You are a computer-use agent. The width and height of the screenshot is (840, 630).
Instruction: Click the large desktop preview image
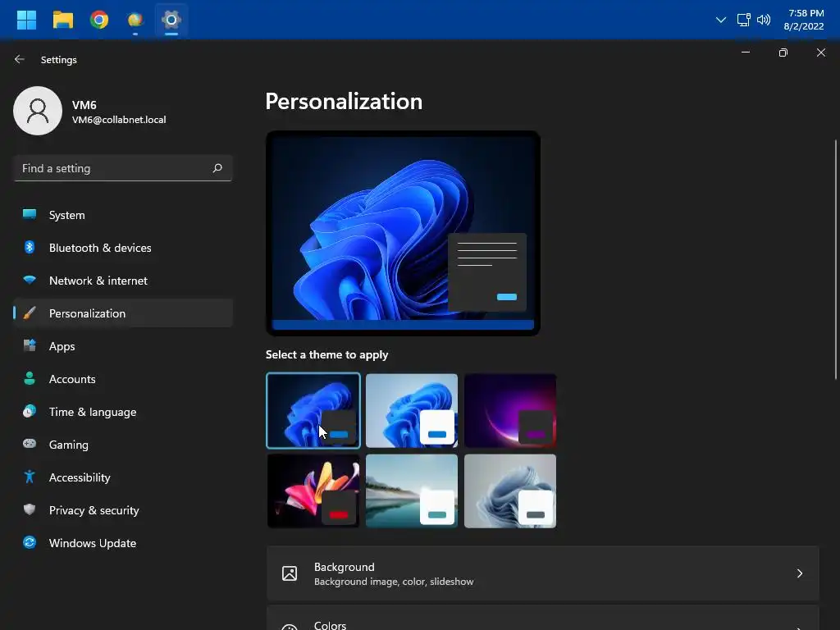[403, 233]
